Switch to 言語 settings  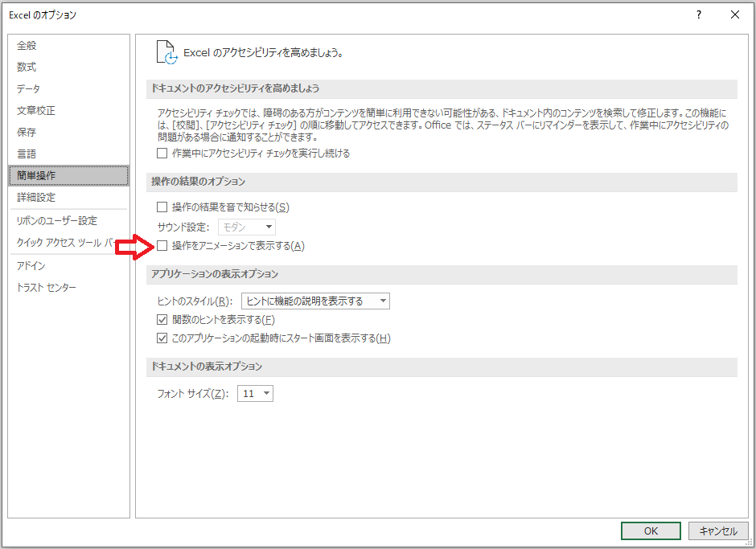pyautogui.click(x=69, y=154)
